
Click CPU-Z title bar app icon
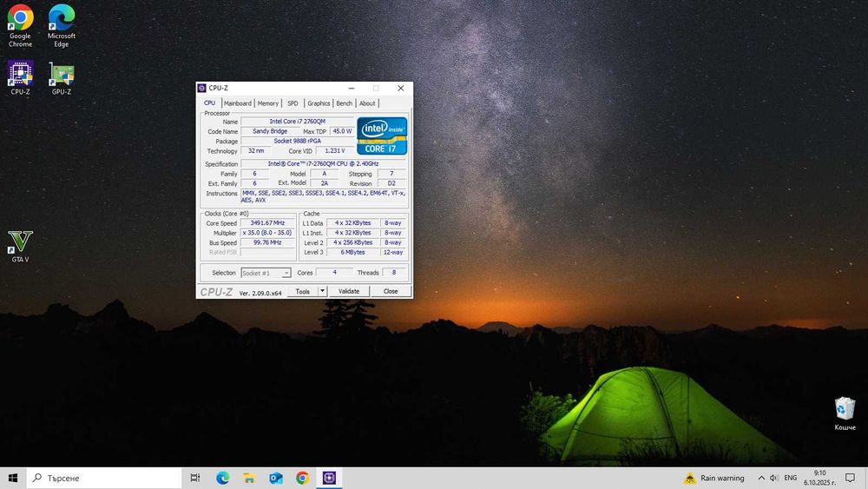(202, 88)
